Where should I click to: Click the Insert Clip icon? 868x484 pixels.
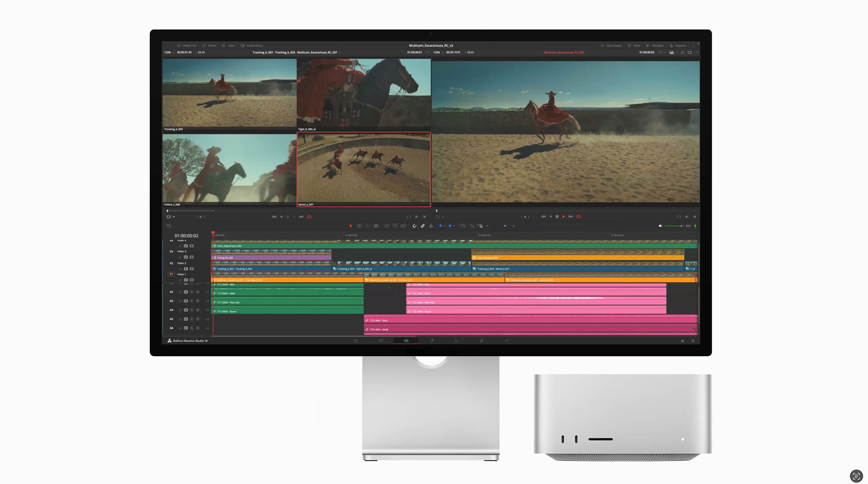coord(387,226)
